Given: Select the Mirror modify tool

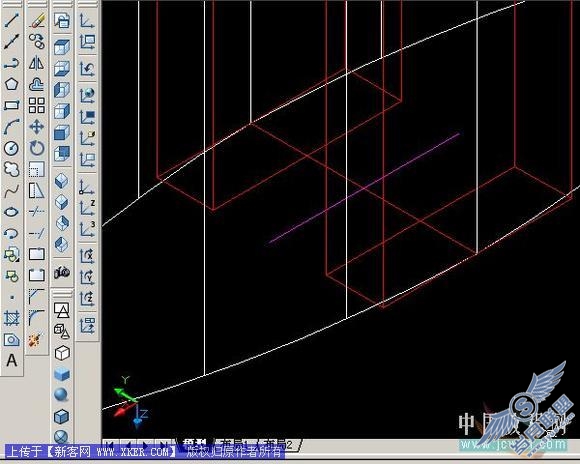Looking at the screenshot, I should click(37, 63).
